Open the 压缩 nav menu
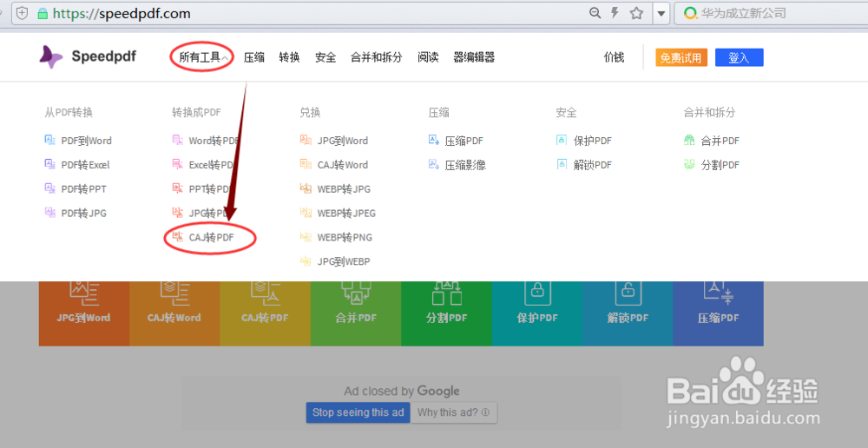This screenshot has width=868, height=448. (254, 57)
